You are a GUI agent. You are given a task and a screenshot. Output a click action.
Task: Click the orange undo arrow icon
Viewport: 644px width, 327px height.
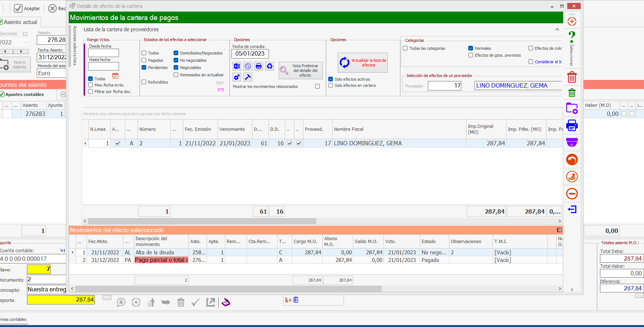[572, 160]
